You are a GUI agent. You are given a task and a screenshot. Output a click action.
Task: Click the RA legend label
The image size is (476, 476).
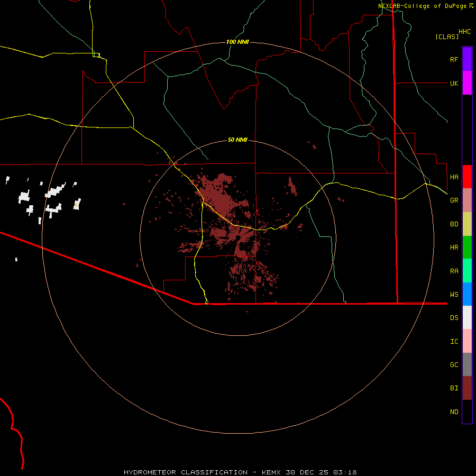[x=454, y=271]
